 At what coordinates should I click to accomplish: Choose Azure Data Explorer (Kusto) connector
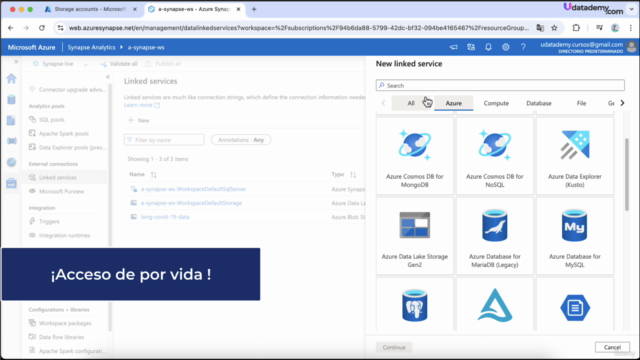tap(575, 156)
